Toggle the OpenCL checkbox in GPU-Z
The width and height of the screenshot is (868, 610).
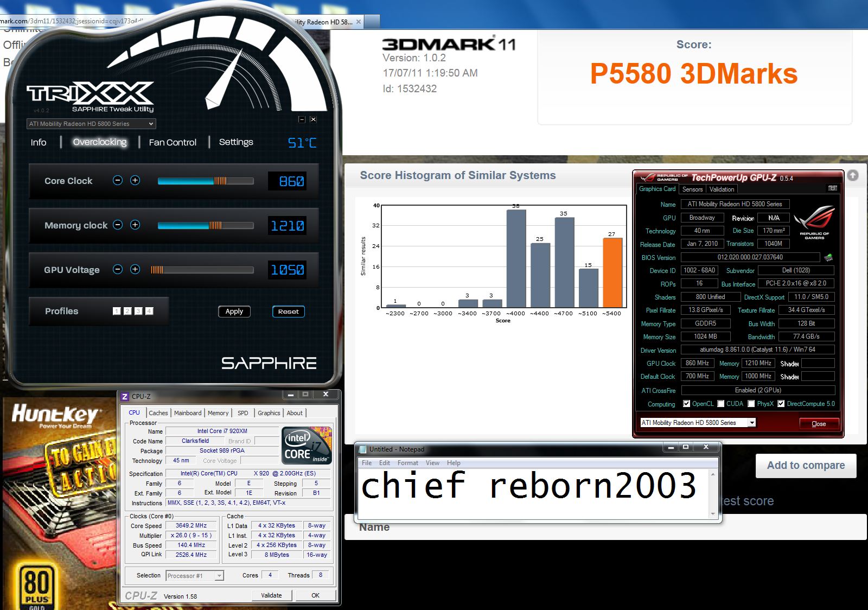coord(687,404)
